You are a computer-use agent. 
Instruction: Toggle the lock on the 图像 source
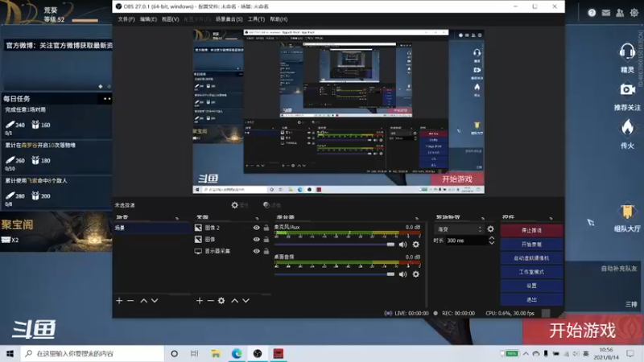(266, 239)
